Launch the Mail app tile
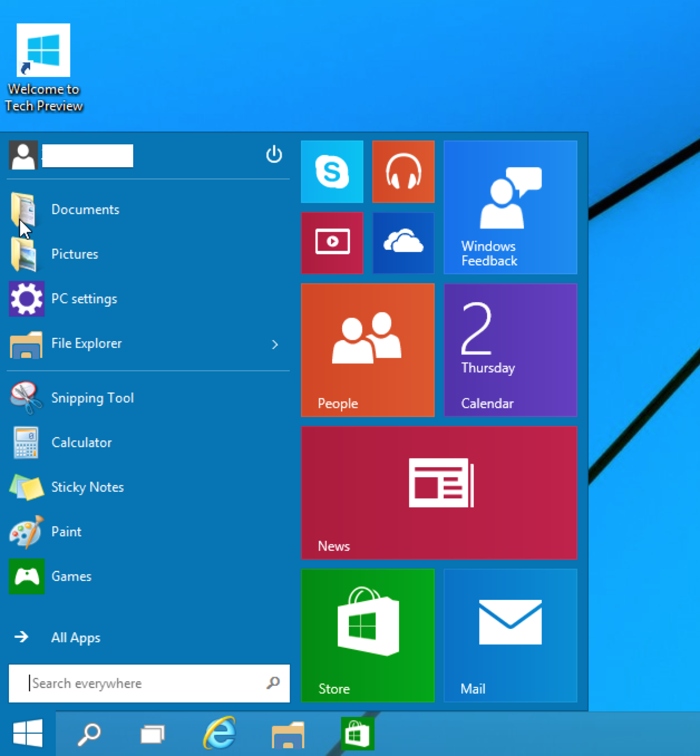 [x=510, y=636]
